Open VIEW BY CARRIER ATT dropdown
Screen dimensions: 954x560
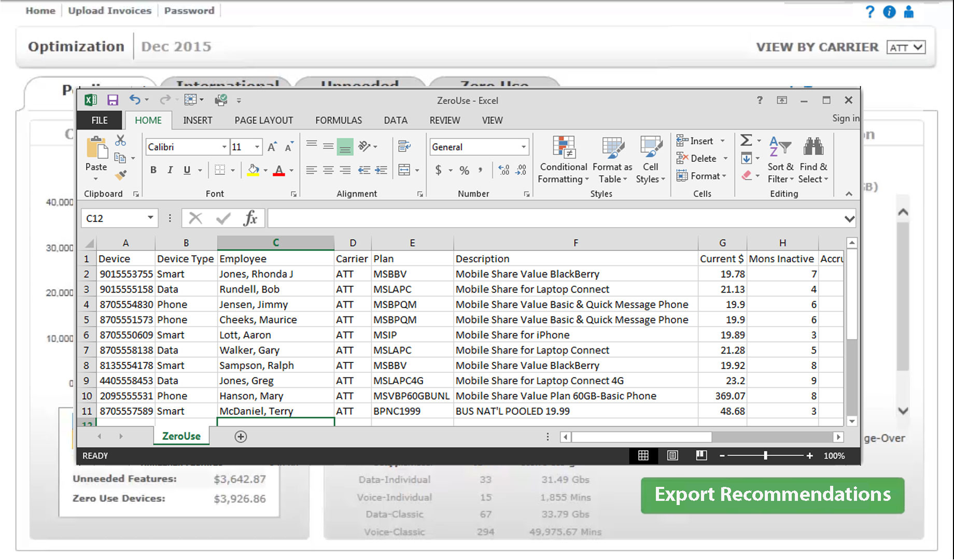[906, 47]
